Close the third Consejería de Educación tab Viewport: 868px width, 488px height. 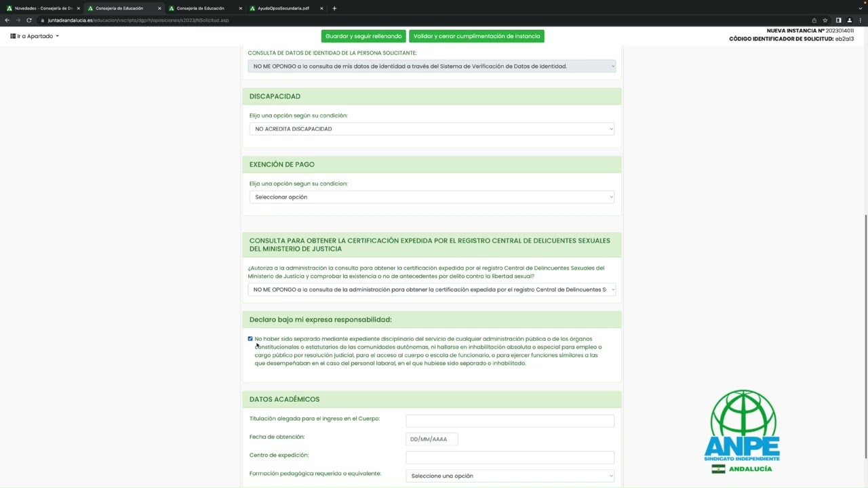pos(240,8)
